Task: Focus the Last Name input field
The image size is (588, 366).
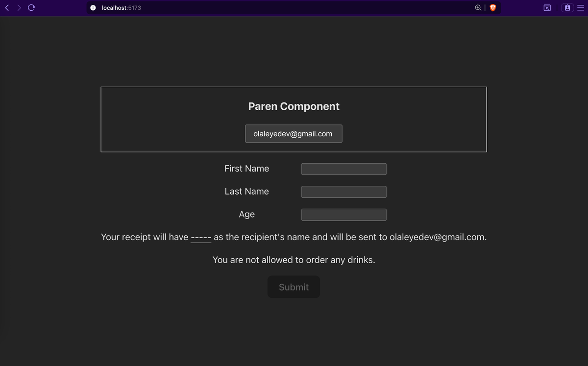Action: [343, 192]
